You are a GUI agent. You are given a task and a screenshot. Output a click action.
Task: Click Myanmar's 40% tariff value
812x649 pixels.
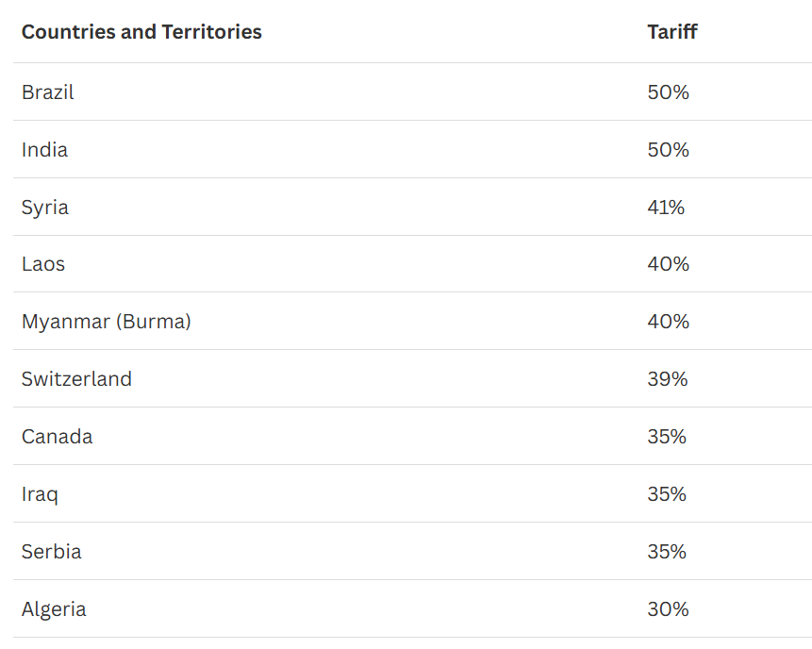668,322
